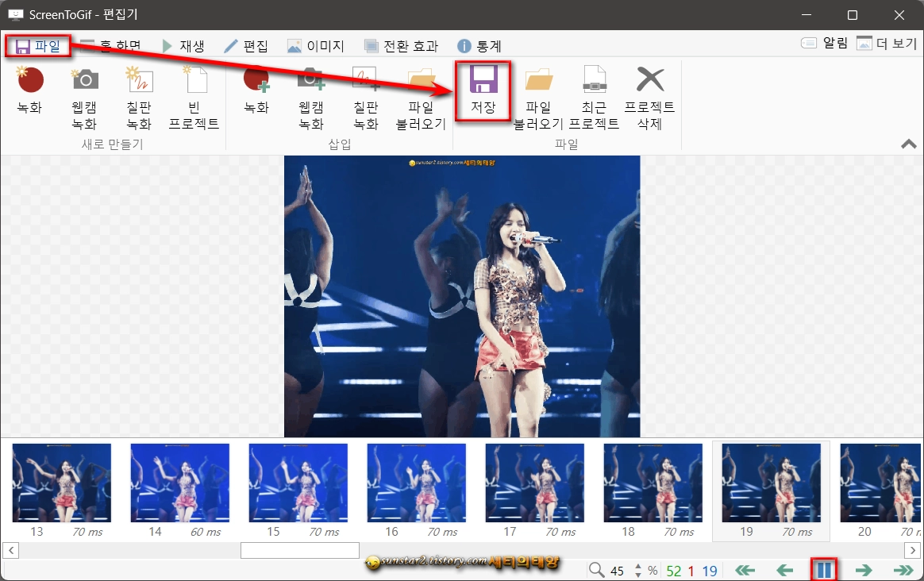924x581 pixels.
Task: Pause the animation playback
Action: pyautogui.click(x=823, y=569)
